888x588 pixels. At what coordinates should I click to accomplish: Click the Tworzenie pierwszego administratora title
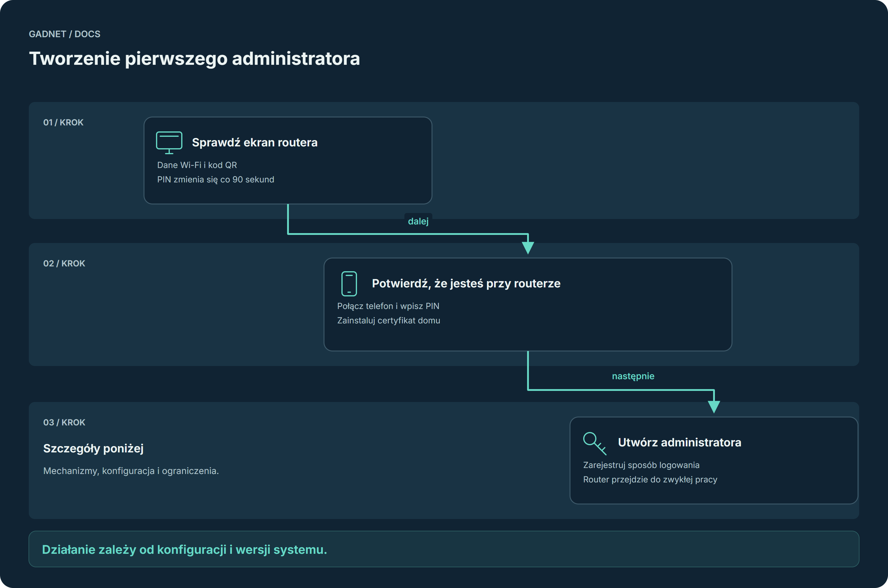(194, 59)
